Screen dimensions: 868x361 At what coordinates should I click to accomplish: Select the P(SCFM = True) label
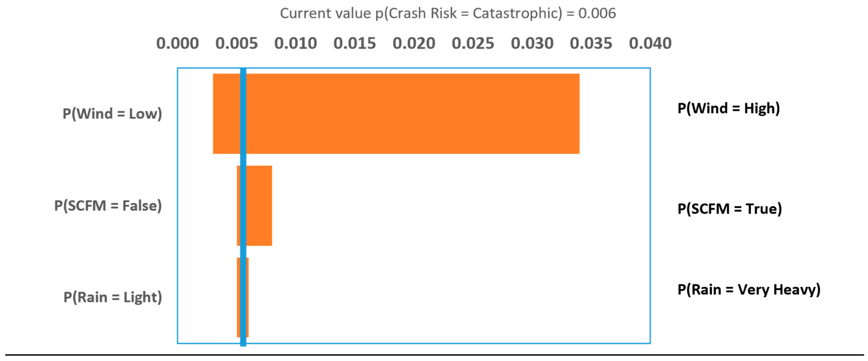point(729,209)
